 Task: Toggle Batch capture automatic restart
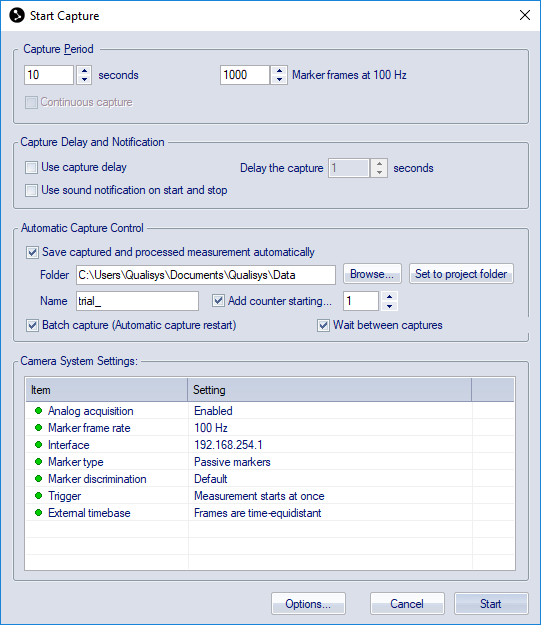click(x=32, y=325)
